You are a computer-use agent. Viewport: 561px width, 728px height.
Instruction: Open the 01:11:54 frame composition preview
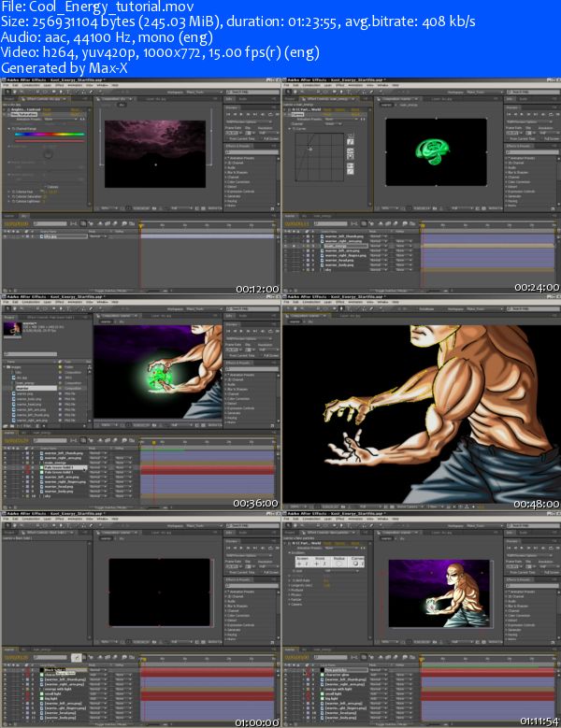click(439, 592)
